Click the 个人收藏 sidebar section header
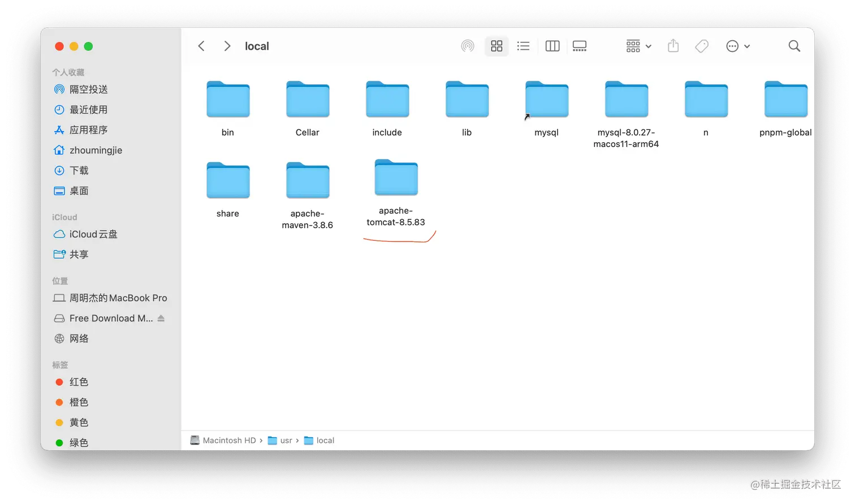855x504 pixels. pos(68,72)
